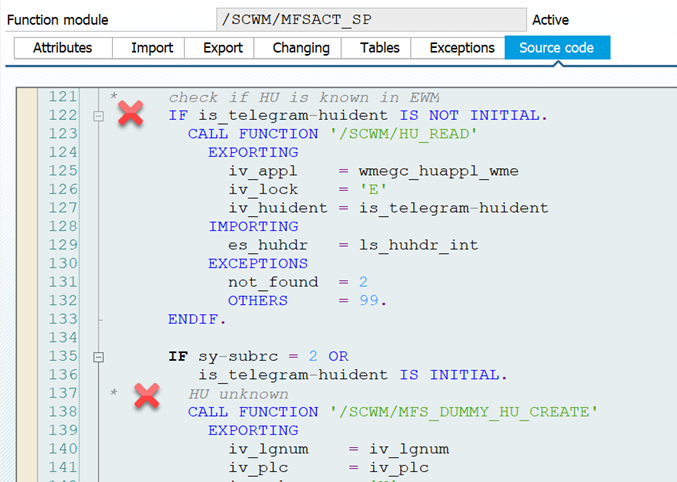Click the value wmegc_huappl_wme

point(438,171)
